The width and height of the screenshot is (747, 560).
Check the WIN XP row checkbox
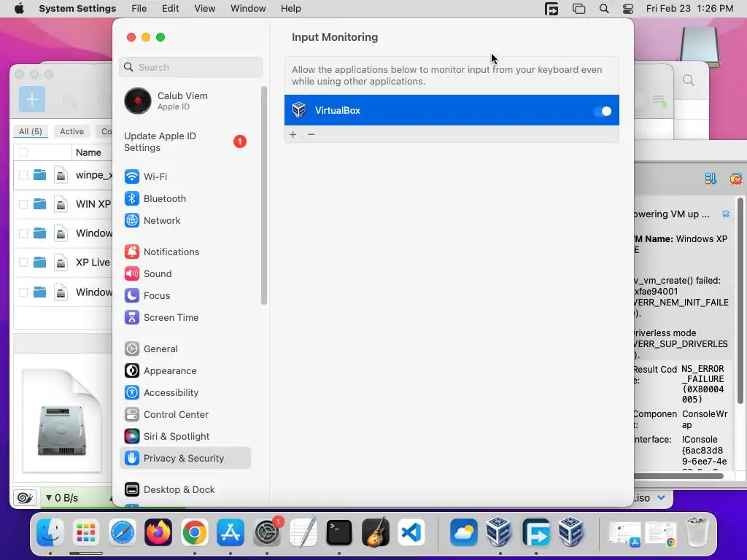tap(23, 204)
